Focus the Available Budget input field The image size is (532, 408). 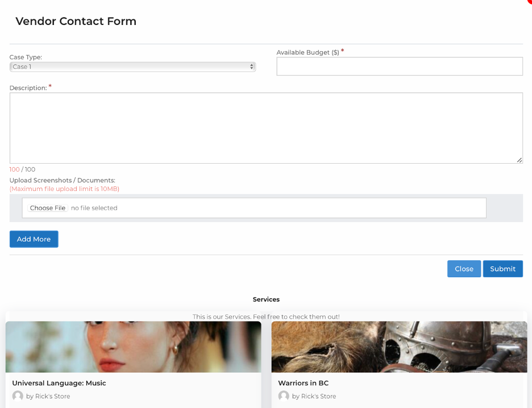coord(400,66)
